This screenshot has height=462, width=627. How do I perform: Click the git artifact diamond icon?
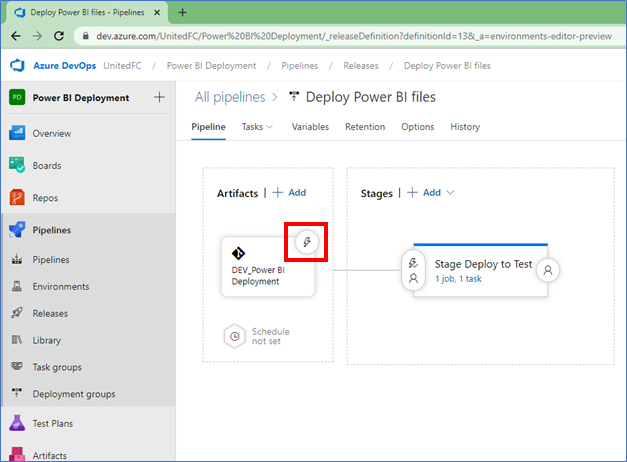point(238,253)
